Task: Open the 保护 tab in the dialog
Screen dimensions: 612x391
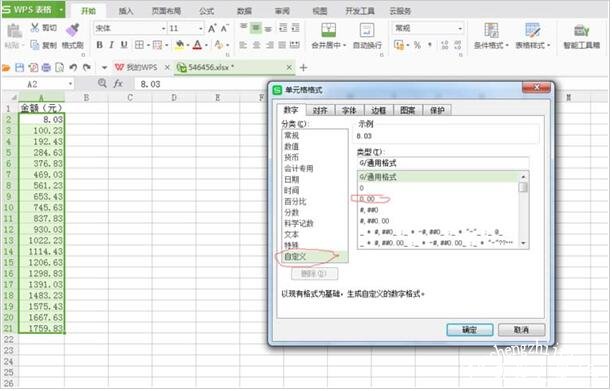Action: pos(437,110)
